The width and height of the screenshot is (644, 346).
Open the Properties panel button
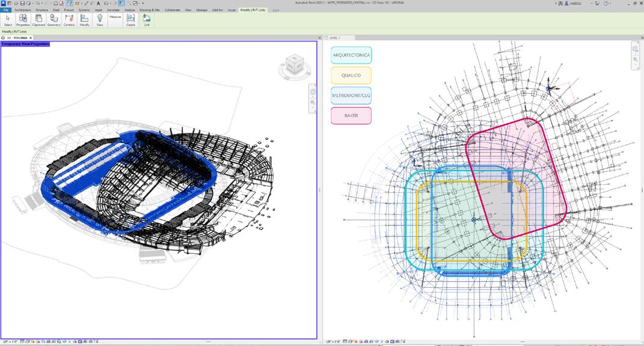[23, 20]
